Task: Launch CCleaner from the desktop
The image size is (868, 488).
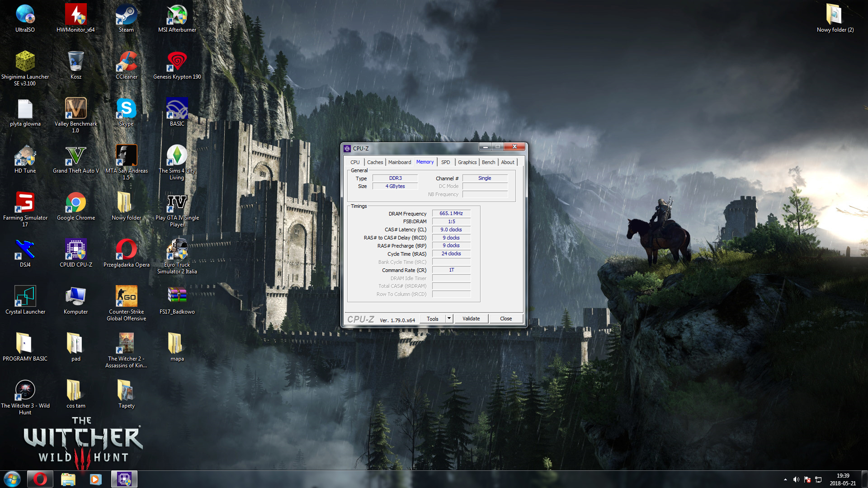Action: (126, 66)
